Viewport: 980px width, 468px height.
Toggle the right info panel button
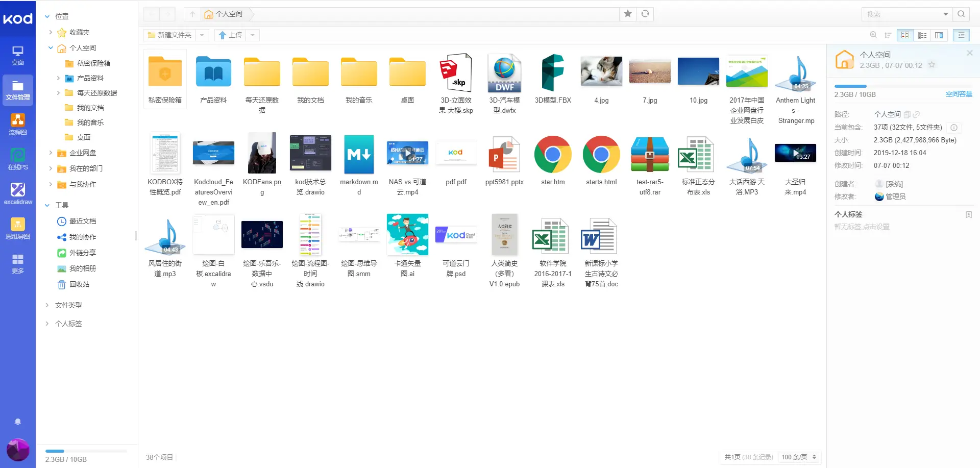point(961,35)
